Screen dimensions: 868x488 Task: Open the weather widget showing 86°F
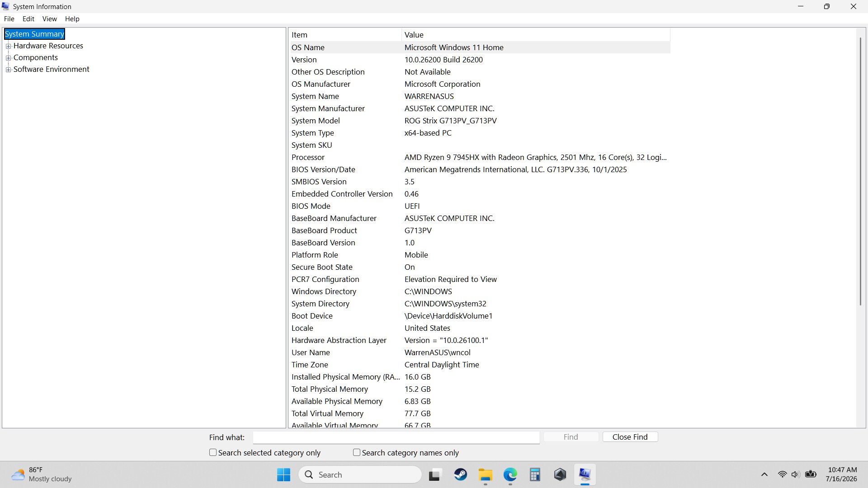pos(42,474)
